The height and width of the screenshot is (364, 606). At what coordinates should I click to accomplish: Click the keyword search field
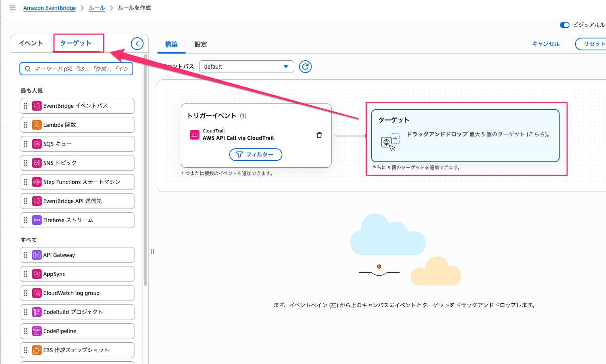[81, 69]
